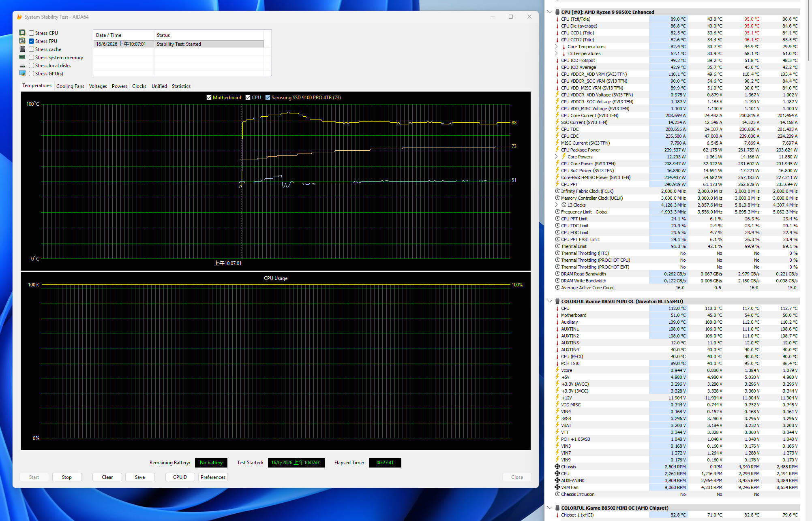Expand the L3 Clocks row
This screenshot has width=812, height=521.
tap(556, 205)
